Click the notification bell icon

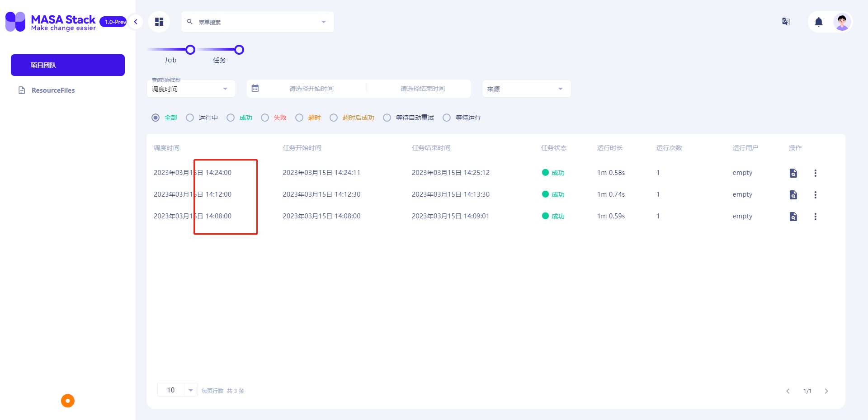[818, 21]
